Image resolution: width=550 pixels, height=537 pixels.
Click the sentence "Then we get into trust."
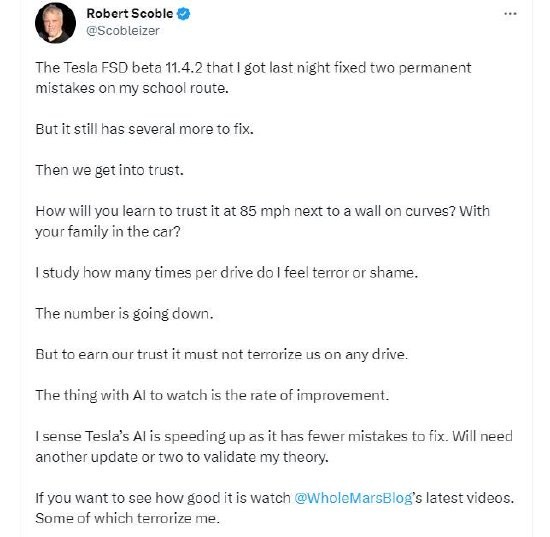109,170
